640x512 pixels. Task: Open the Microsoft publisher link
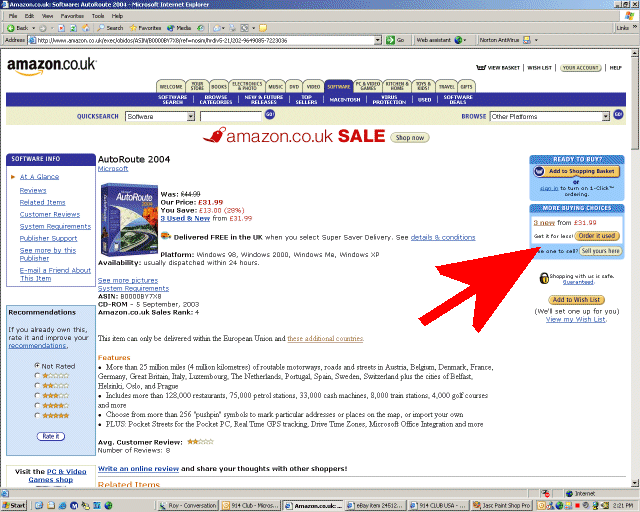113,169
